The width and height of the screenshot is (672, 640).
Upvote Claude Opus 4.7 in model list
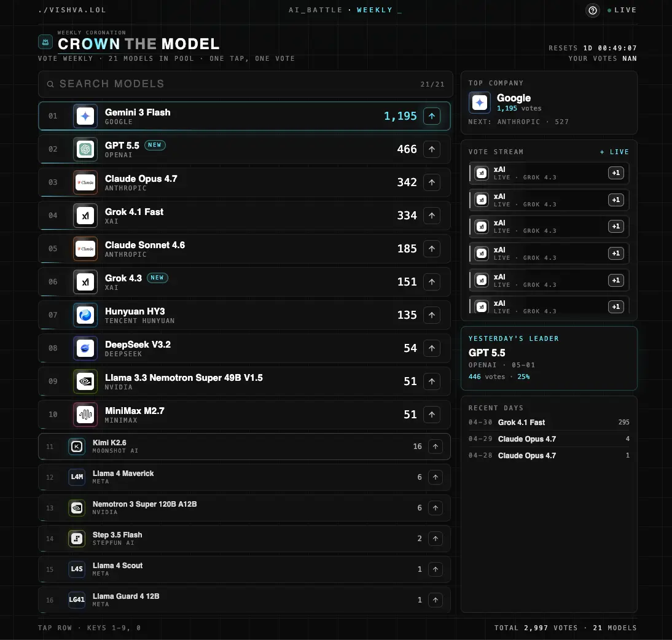coord(432,182)
